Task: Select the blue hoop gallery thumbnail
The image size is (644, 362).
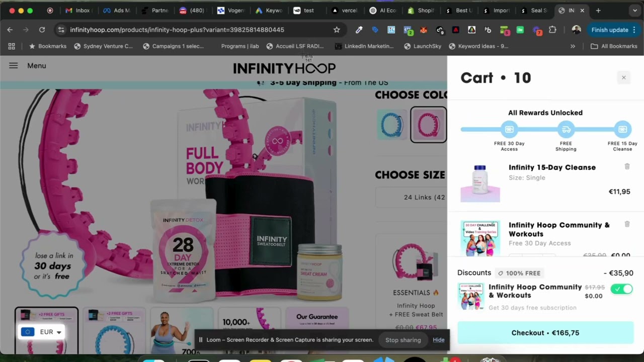Action: coord(114,330)
